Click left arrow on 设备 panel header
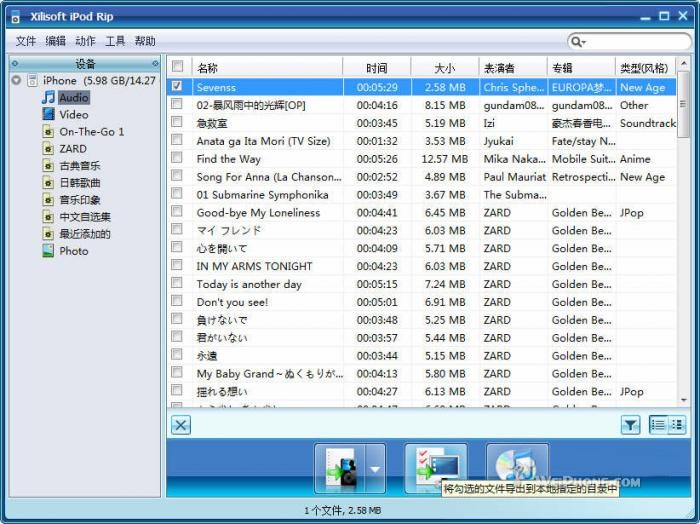Image resolution: width=700 pixels, height=524 pixels. (15, 63)
